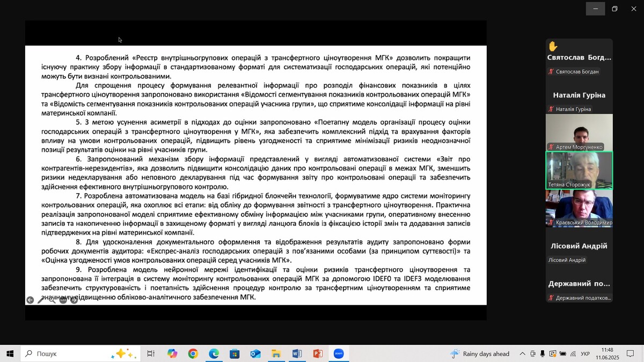
Task: Open the slide zoom magnifier tool
Action: [x=52, y=300]
